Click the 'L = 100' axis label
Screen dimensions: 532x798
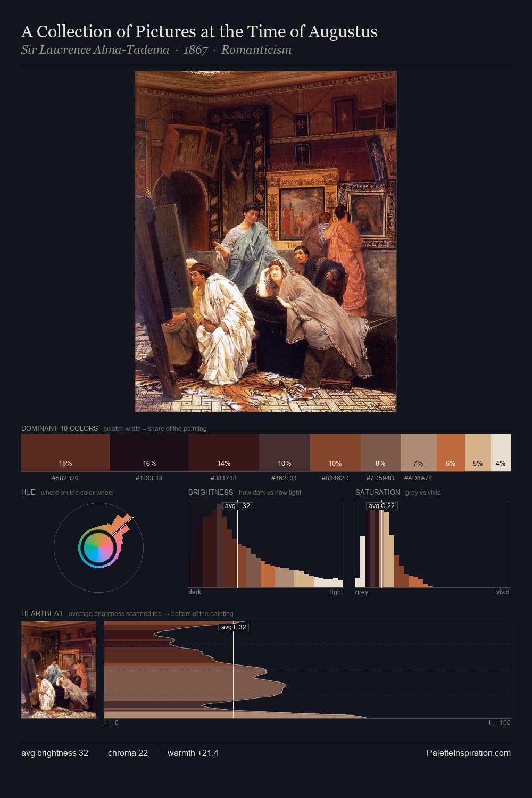pos(500,723)
